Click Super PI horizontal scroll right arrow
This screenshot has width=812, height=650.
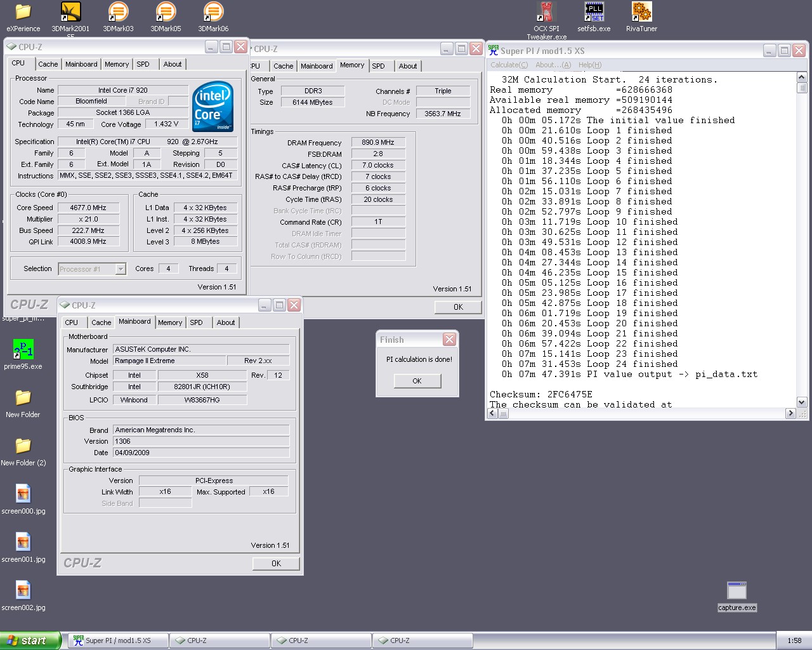[790, 413]
